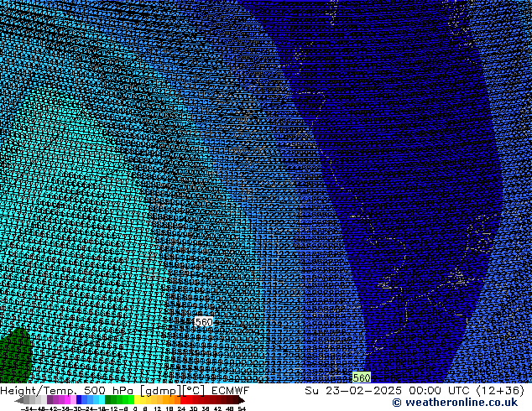The image size is (532, 411).
Task: Click the green-highlighted 560 contour label
Action: click(x=362, y=377)
